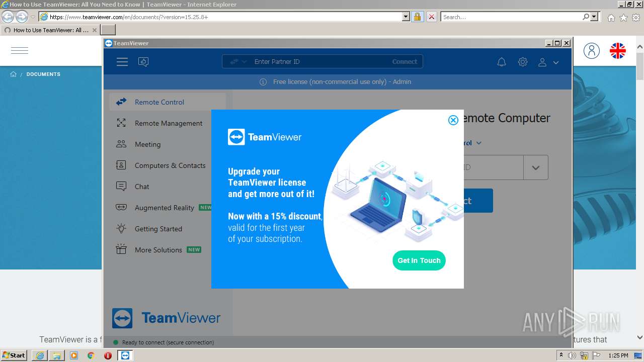Open the Meeting section
This screenshot has height=362, width=644.
pos(168,144)
